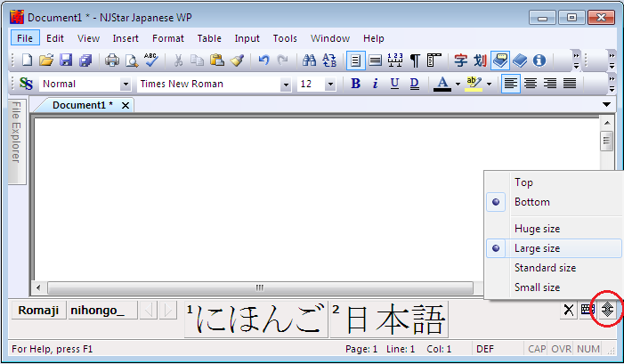Open the File menu

[25, 38]
